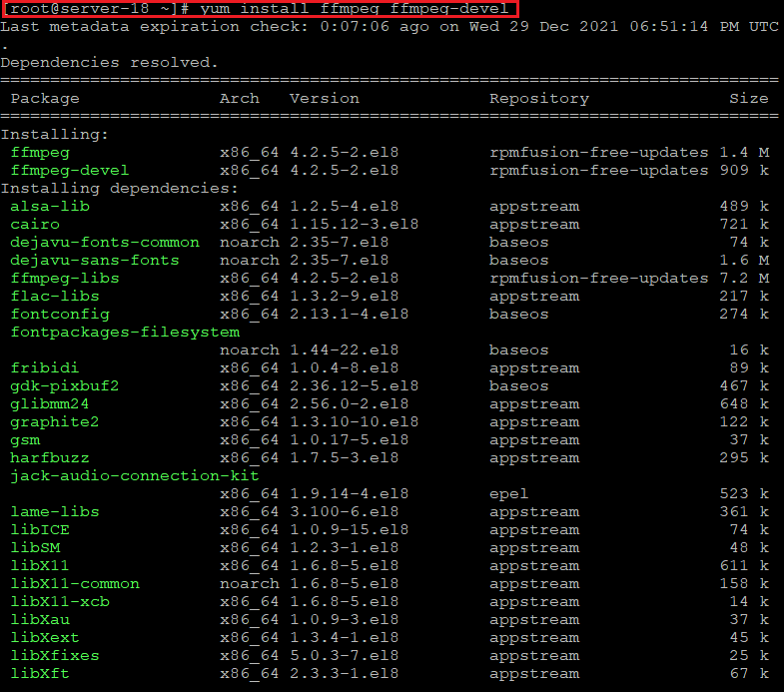Select the glibmm24 package name
Viewport: 784px width, 692px height.
50,404
